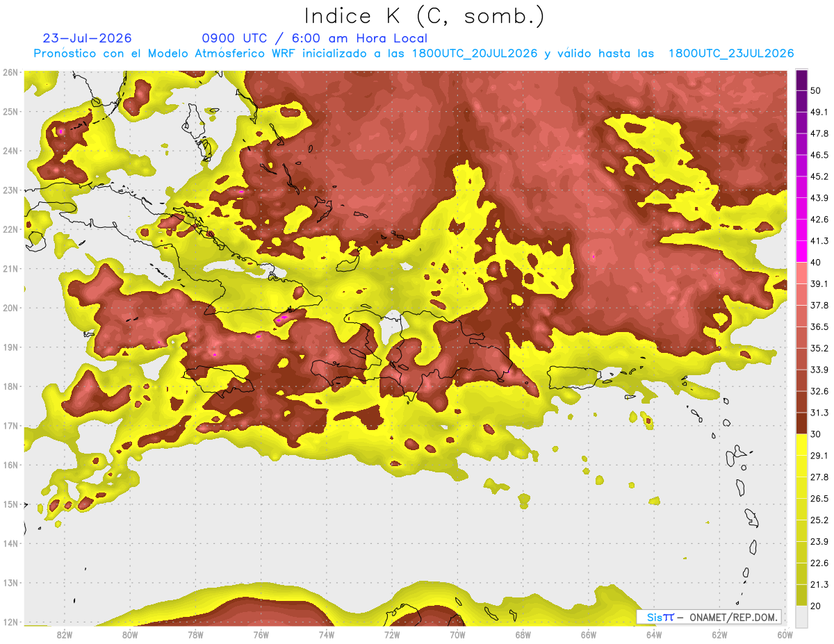Click the longitude axis label '78W'
This screenshot has height=644, width=834.
point(195,634)
